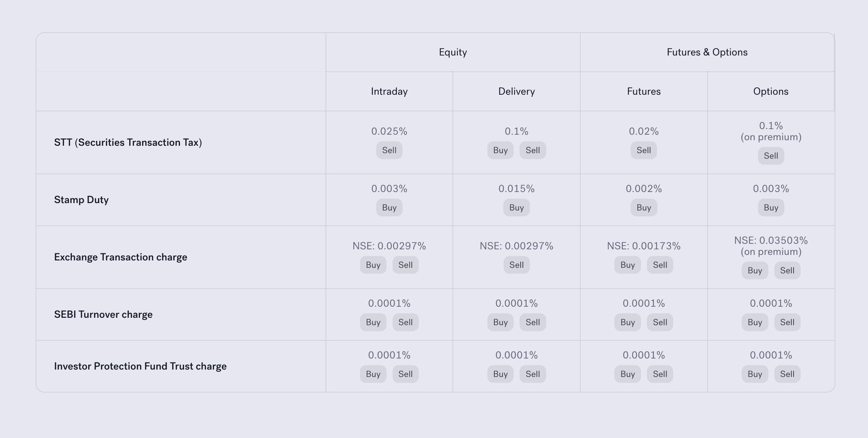Click the Futures column header
The image size is (868, 438).
coord(644,91)
